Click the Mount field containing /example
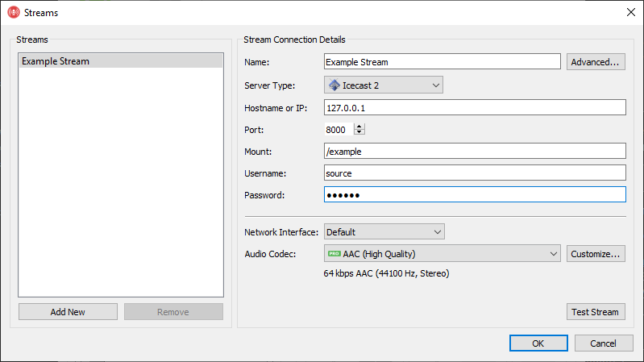 475,151
